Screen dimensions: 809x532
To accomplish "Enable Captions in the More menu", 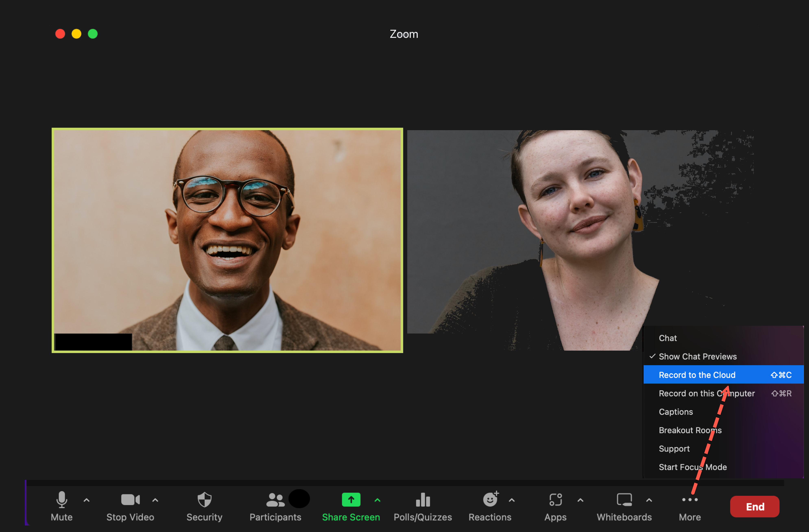I will 676,411.
